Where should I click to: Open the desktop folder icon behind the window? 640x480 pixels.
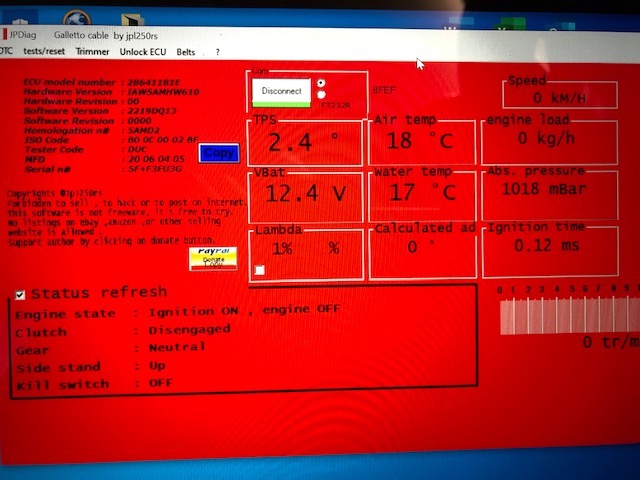(132, 18)
